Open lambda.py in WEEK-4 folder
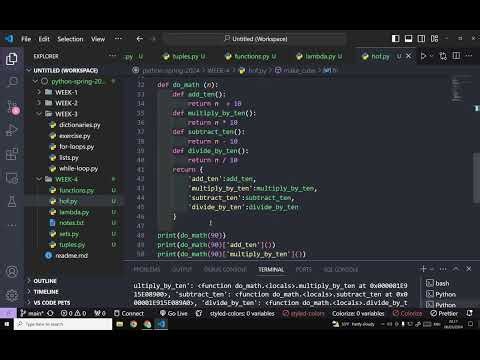Viewport: 480px width, 360px height. [x=74, y=212]
